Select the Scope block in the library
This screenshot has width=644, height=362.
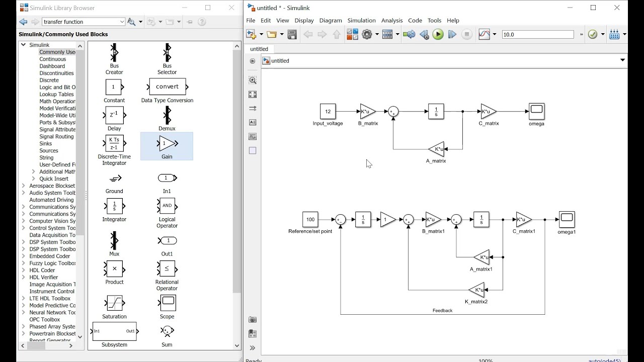[x=167, y=307]
